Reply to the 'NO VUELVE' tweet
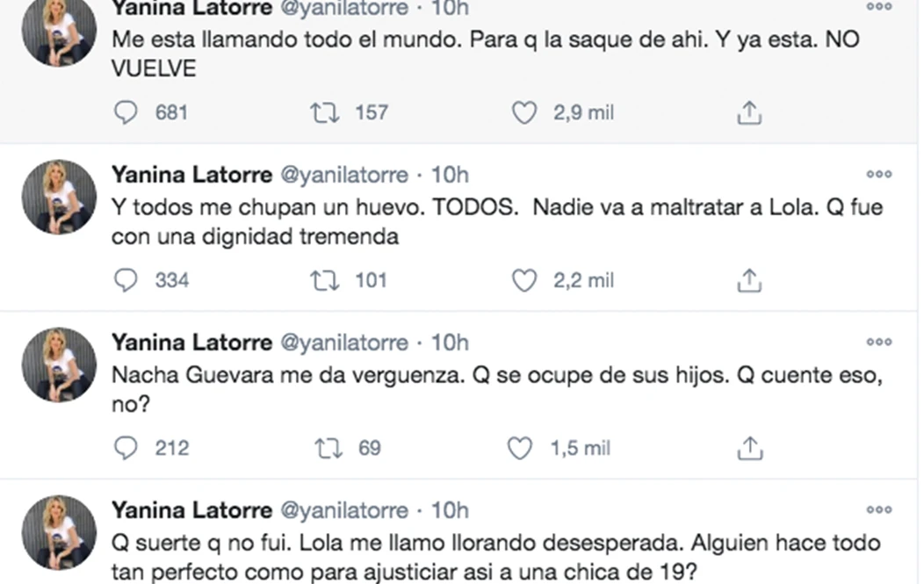 [127, 112]
